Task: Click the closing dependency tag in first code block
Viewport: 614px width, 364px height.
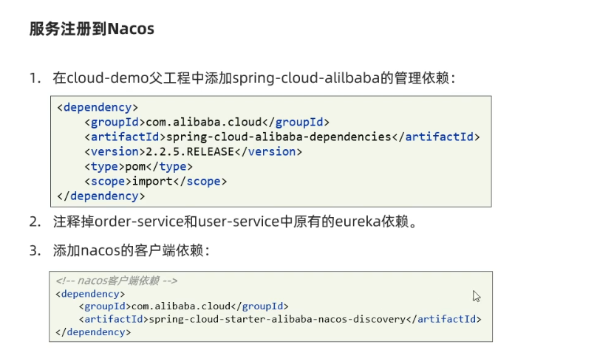Action: tap(100, 196)
